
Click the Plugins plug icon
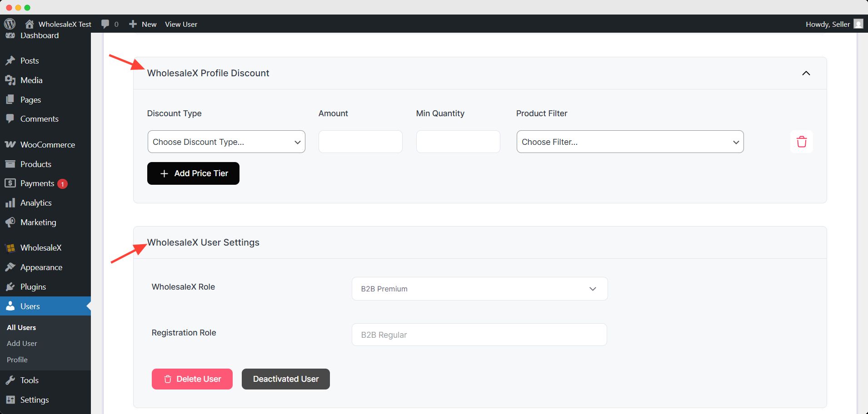point(10,286)
